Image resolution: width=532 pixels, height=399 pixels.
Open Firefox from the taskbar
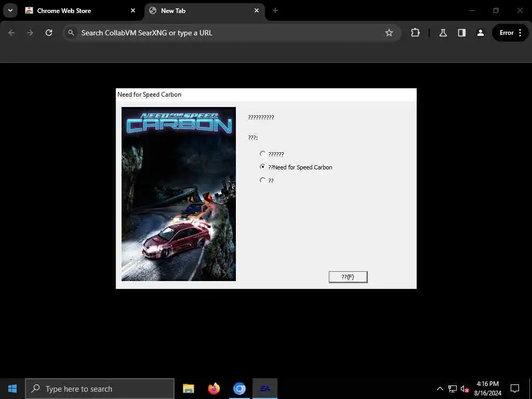214,389
